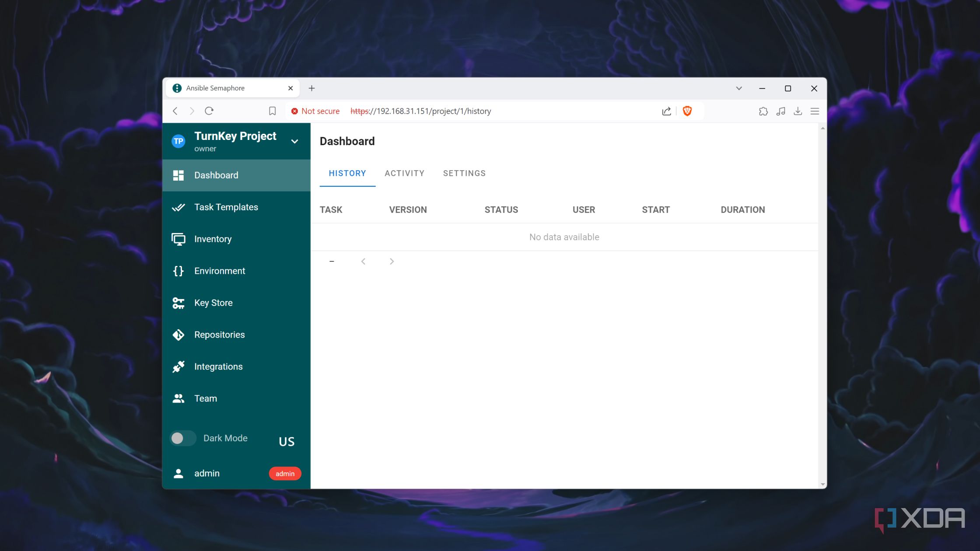Click the Brave Shields icon
Viewport: 980px width, 551px height.
tap(687, 111)
